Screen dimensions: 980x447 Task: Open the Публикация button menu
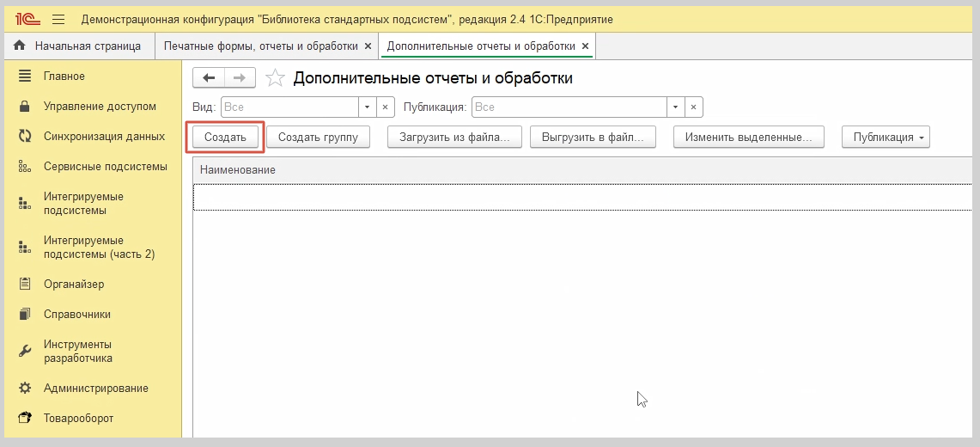point(886,138)
